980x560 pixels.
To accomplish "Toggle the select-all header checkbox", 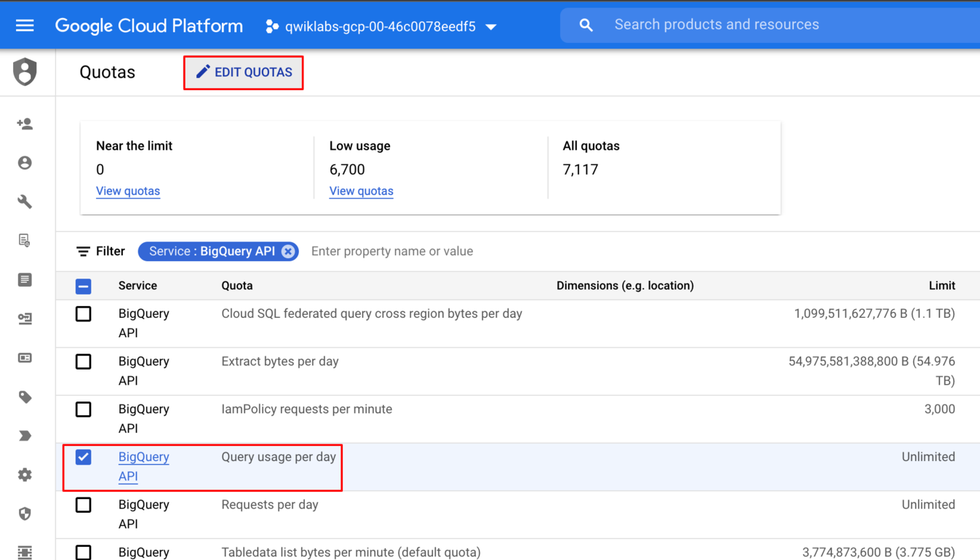I will [84, 287].
